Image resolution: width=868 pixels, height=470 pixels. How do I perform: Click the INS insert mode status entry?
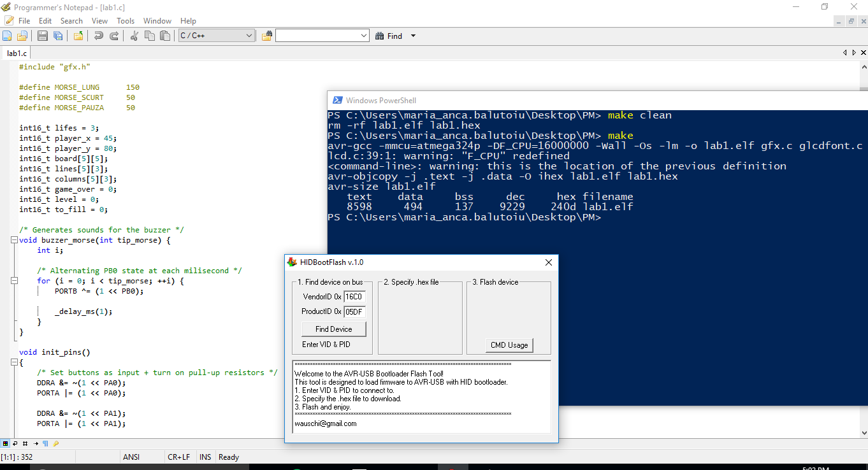pyautogui.click(x=205, y=457)
